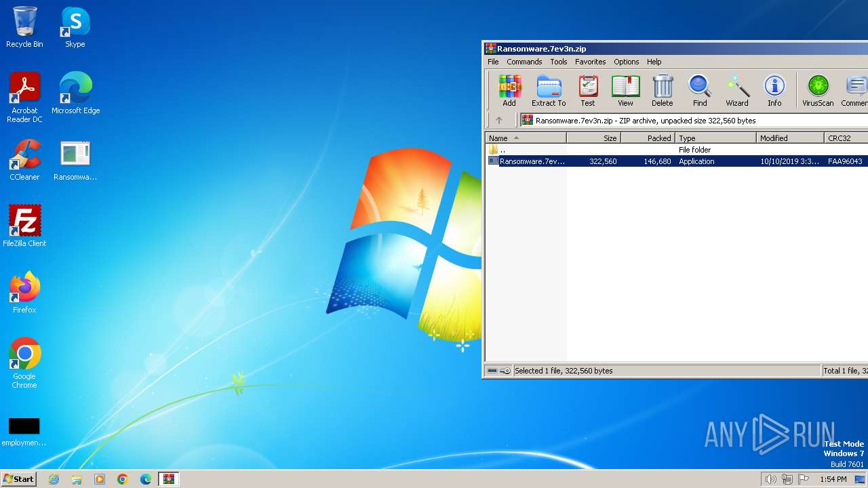Click the WinRAR taskbar button
Screen dimensions: 868x488
[x=169, y=479]
